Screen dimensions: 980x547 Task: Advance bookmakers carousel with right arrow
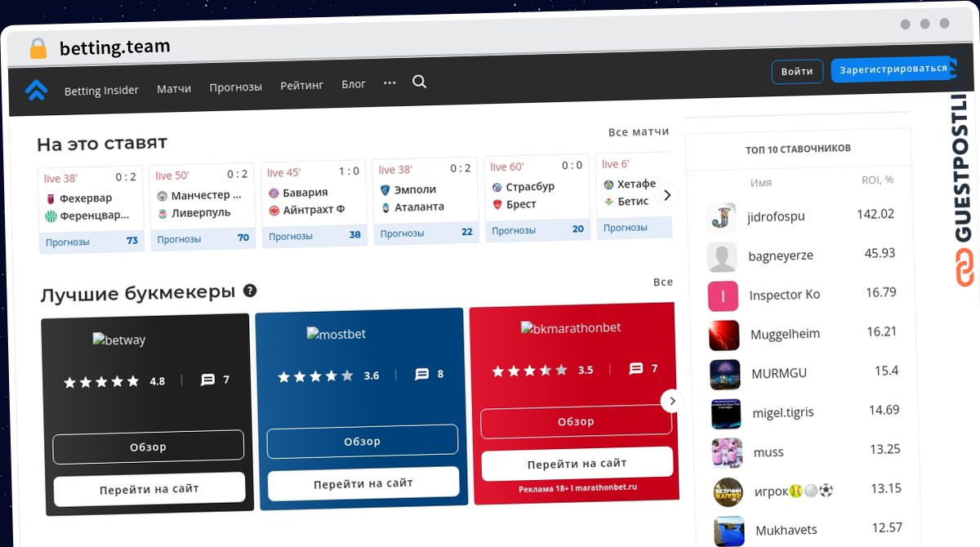pyautogui.click(x=672, y=401)
